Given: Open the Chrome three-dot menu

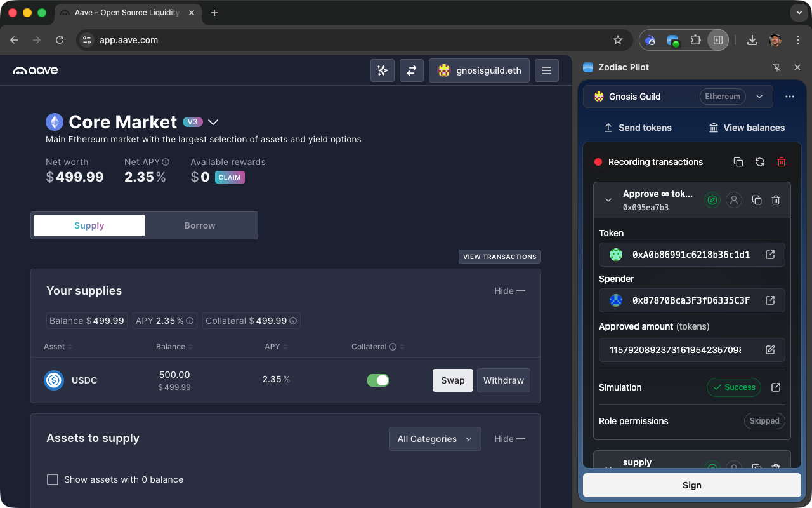Looking at the screenshot, I should click(798, 40).
